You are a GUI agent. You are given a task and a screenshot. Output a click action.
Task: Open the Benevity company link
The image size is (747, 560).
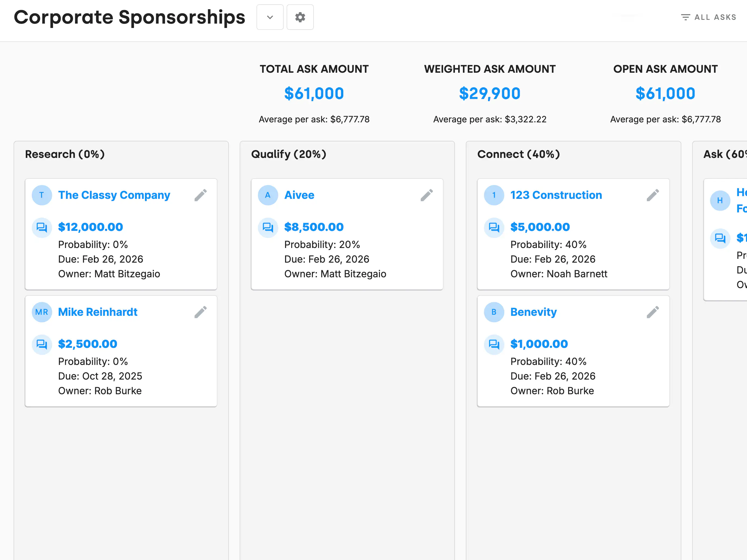(x=533, y=312)
